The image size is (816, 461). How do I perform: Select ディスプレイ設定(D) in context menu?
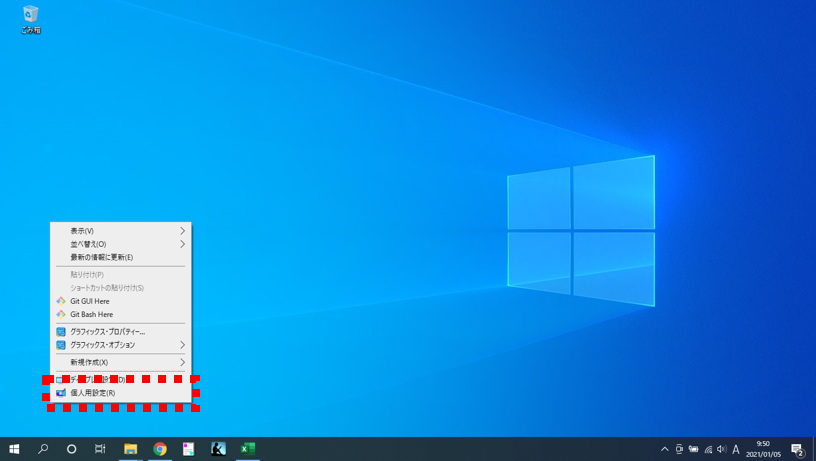[121, 379]
